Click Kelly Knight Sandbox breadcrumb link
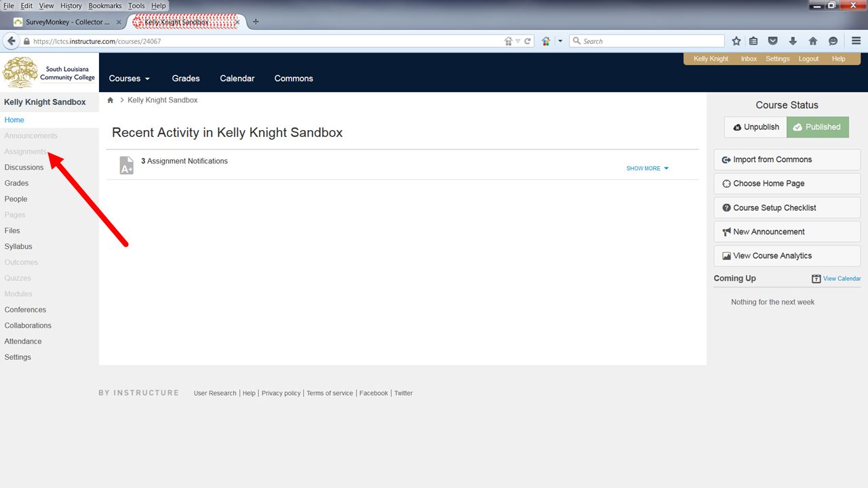Screen dimensions: 868x488 coord(163,100)
